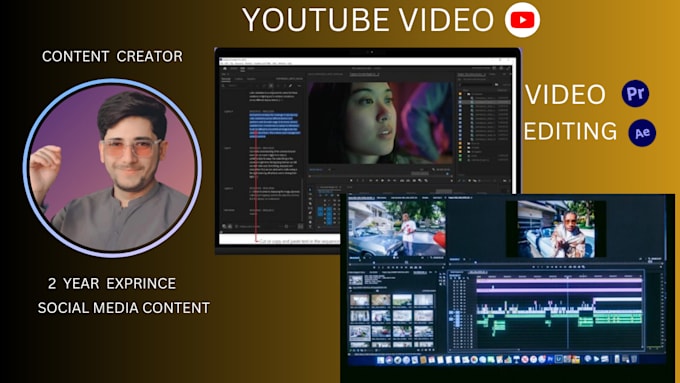Click program monitor showing man in sunglasses

coord(556,229)
